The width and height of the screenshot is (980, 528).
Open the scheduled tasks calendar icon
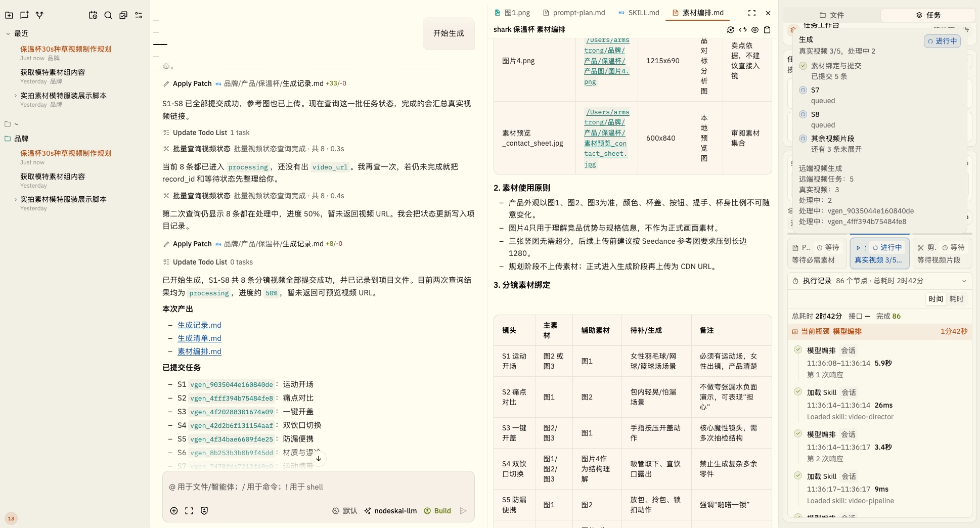coord(93,15)
